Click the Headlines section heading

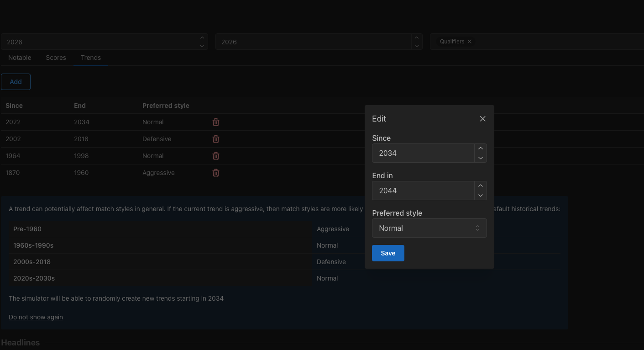coord(21,343)
